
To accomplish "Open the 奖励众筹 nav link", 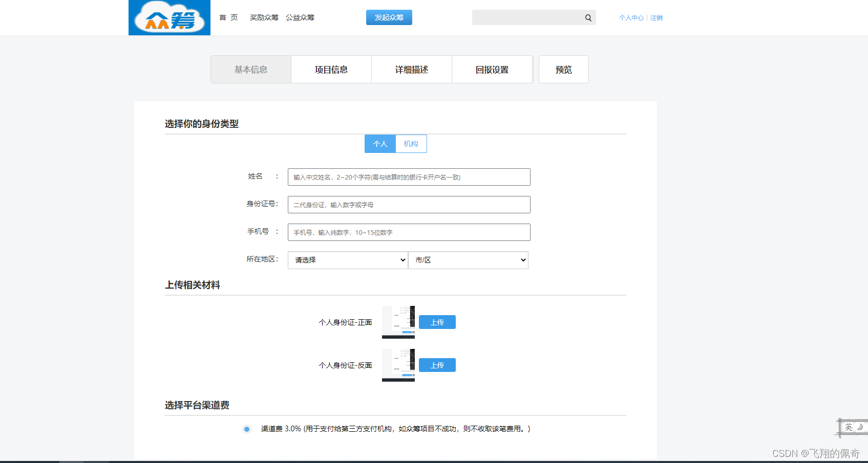I will (264, 17).
